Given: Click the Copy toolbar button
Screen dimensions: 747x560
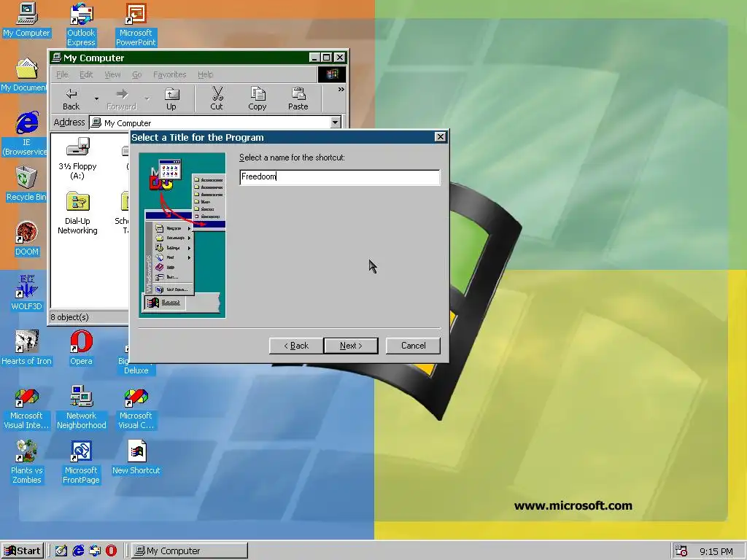Looking at the screenshot, I should coord(258,99).
